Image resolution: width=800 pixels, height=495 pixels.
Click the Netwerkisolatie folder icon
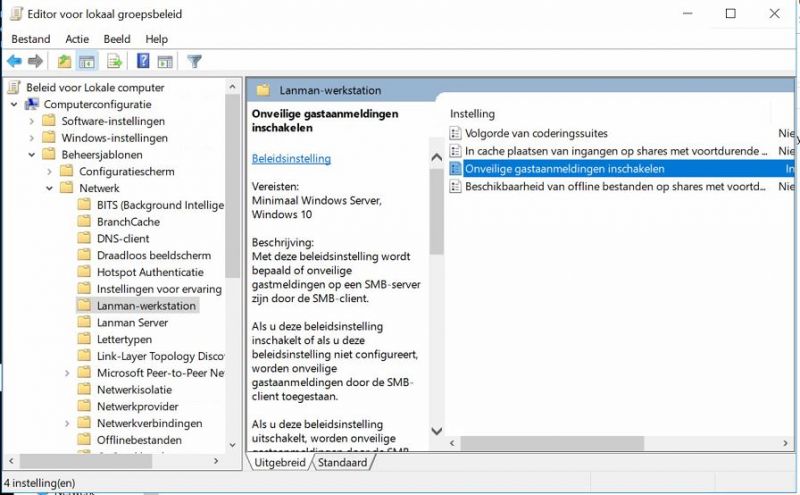[x=84, y=389]
